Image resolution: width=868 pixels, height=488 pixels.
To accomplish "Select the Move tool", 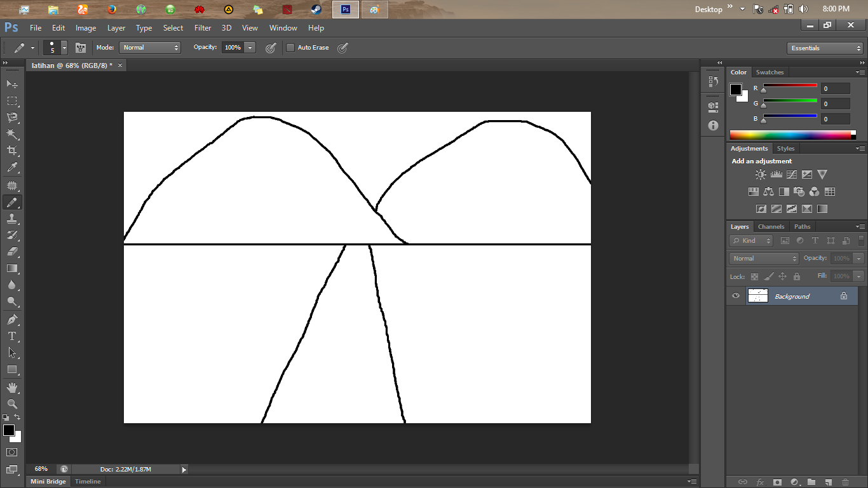I will 11,83.
